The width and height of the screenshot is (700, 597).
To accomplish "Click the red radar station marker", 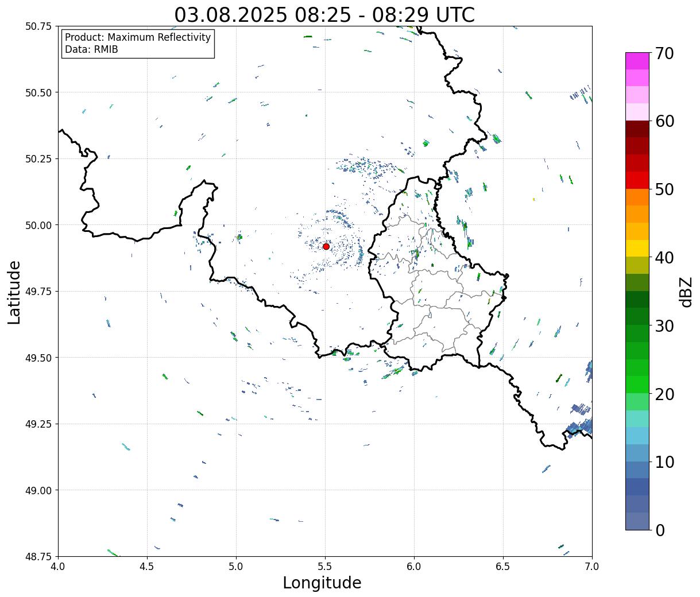I will pos(326,246).
